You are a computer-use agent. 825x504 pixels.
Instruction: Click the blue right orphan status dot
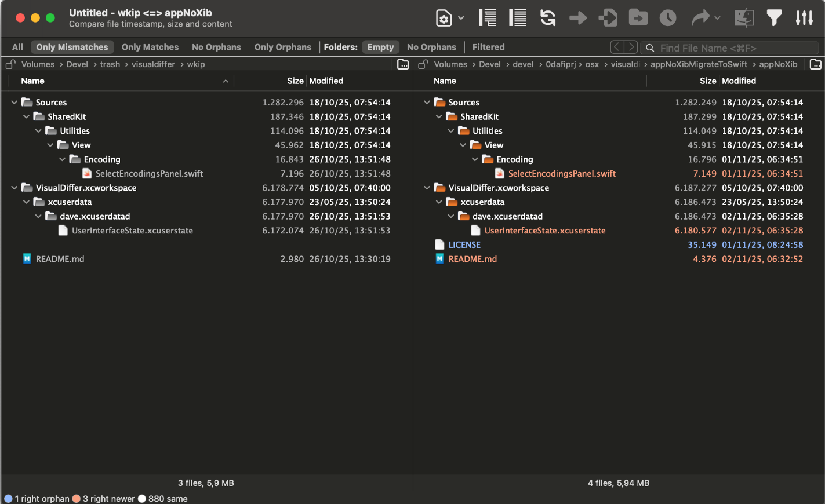(8, 499)
